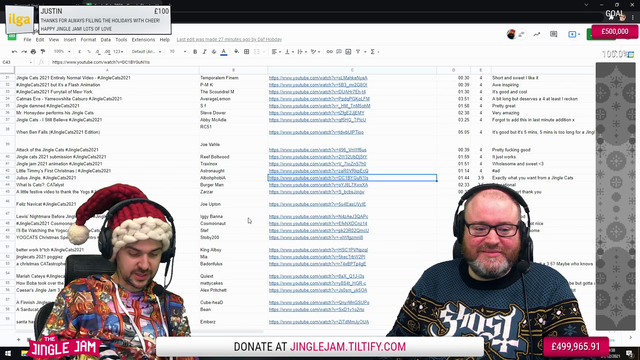Open the text color picker

224,52
